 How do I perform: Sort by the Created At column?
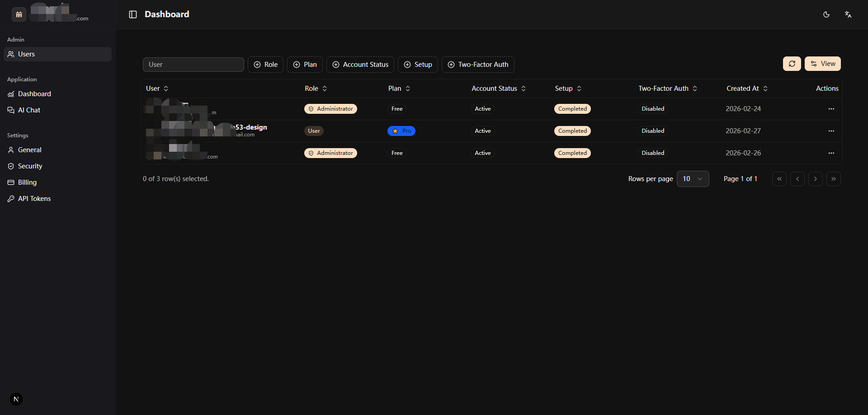(x=747, y=89)
